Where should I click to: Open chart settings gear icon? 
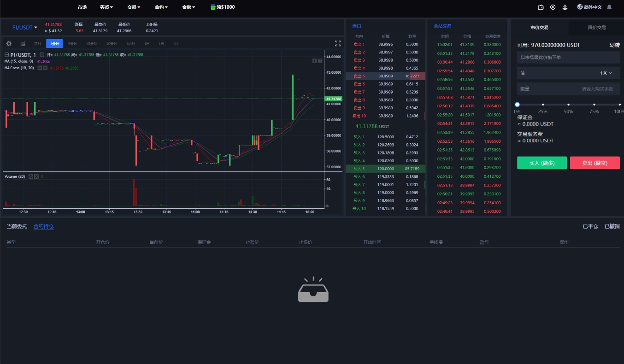click(x=9, y=44)
